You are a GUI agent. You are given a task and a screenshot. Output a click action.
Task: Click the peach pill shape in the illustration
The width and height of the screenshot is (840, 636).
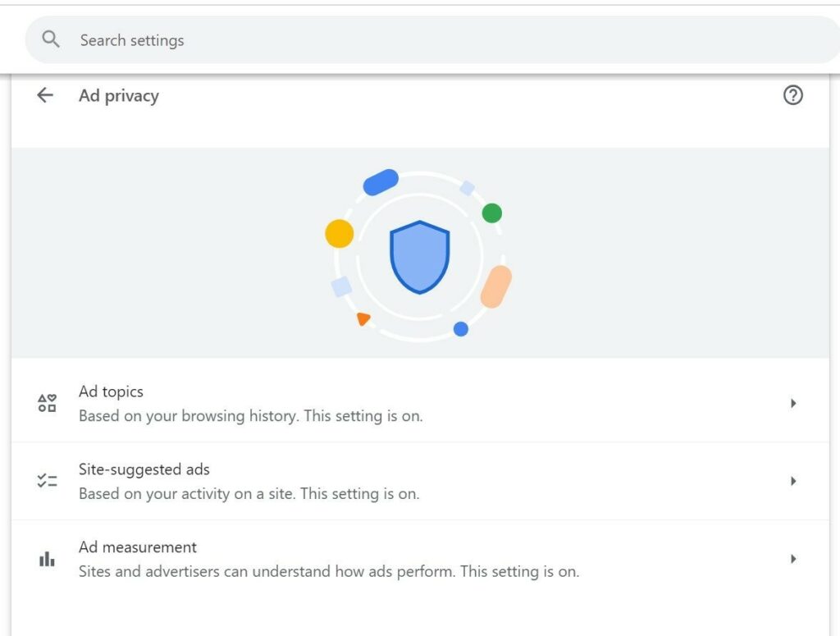[495, 286]
